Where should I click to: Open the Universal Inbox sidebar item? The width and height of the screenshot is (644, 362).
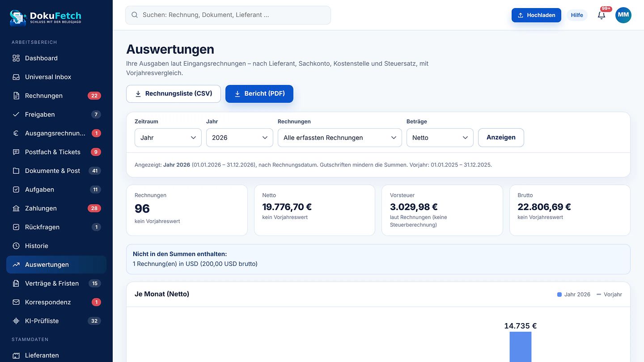tap(56, 77)
